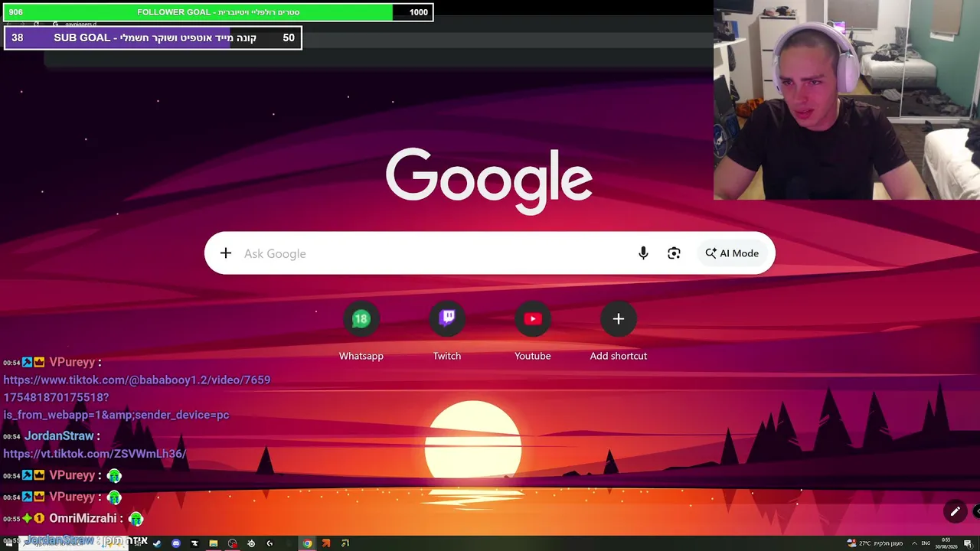Open the Logitech G Hub taskbar icon
Image resolution: width=980 pixels, height=551 pixels.
(269, 543)
